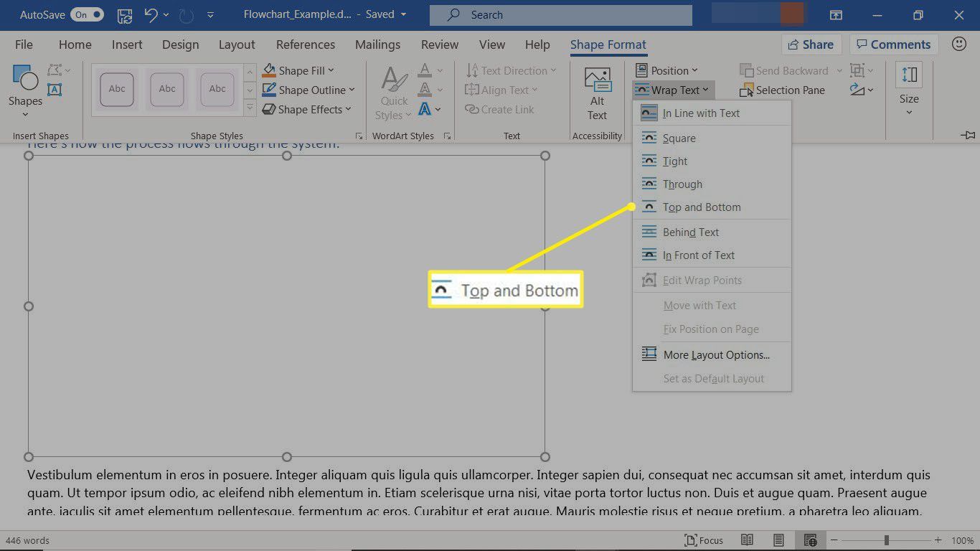Open Customize Quick Access Toolbar dropdown
The height and width of the screenshot is (551, 980).
click(210, 14)
